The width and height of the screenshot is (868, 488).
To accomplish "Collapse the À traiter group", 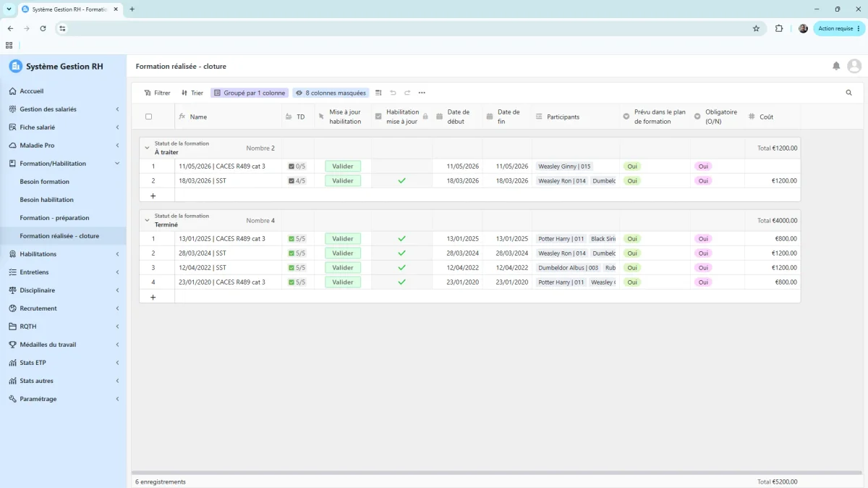I will pyautogui.click(x=147, y=148).
